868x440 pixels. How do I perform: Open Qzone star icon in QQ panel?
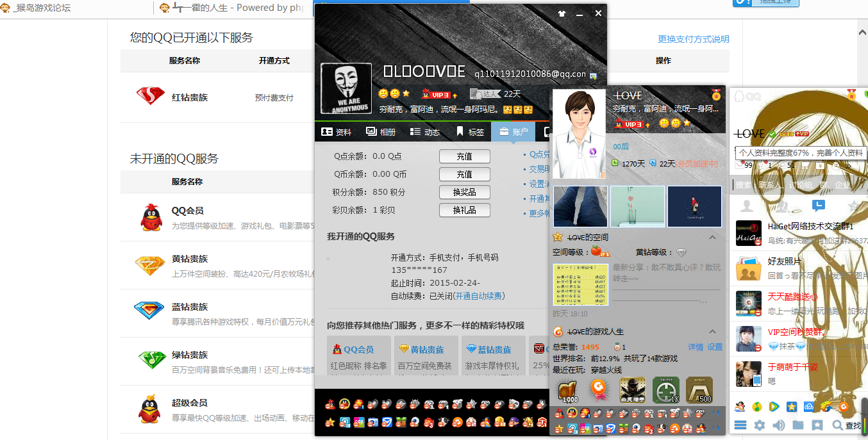click(792, 406)
